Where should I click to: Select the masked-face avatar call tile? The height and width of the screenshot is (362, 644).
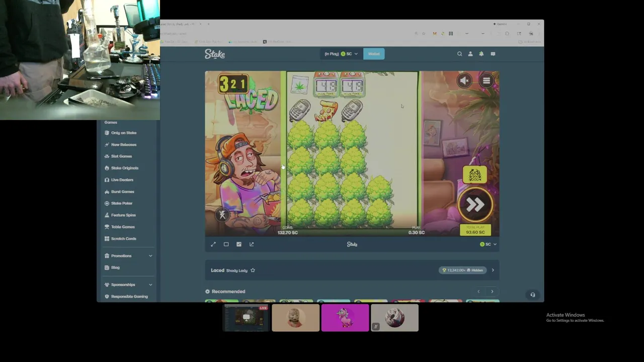[x=296, y=318]
